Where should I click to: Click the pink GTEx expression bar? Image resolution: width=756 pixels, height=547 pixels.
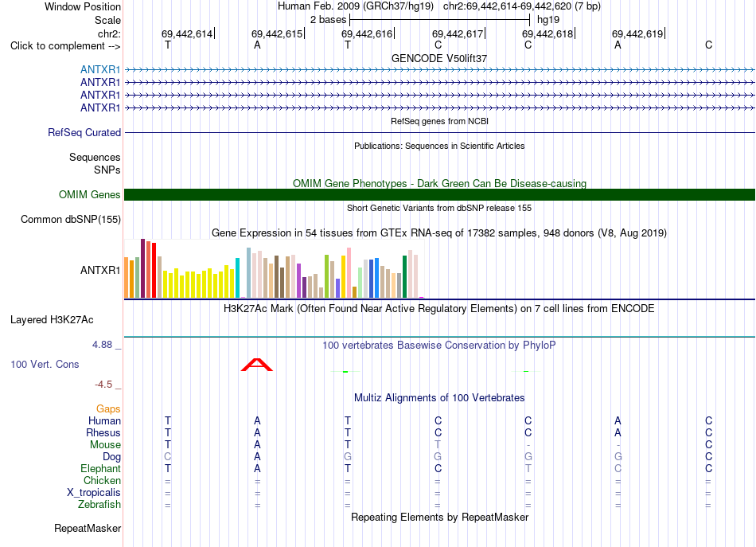349,273
